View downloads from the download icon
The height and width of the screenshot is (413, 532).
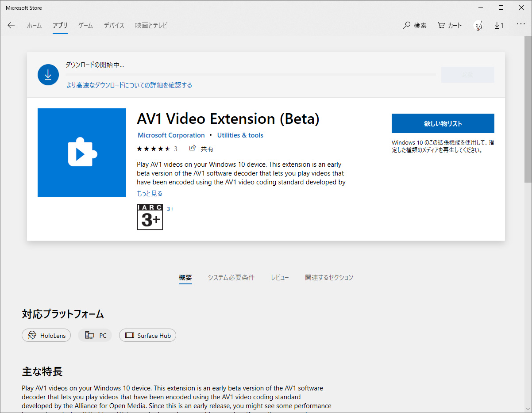click(499, 25)
